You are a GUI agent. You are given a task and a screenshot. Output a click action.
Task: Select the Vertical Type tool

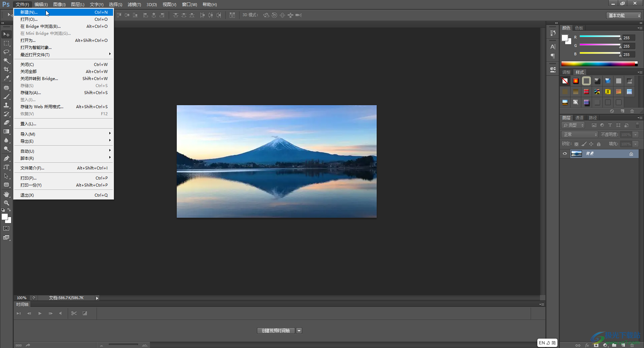tap(6, 167)
